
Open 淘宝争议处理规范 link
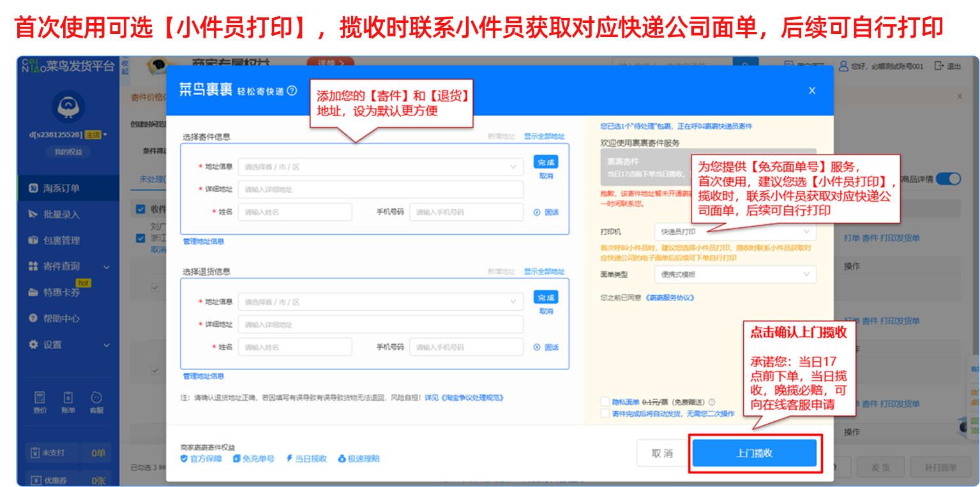(471, 398)
